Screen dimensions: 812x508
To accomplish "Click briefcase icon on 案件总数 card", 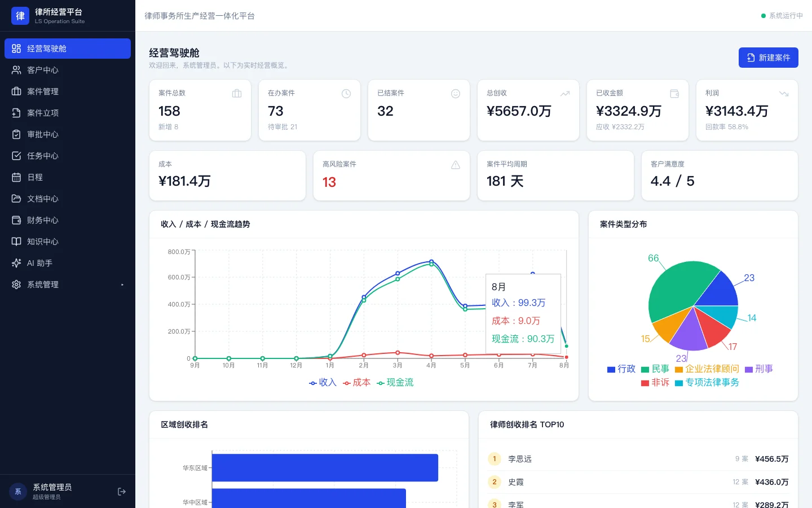I will pyautogui.click(x=237, y=94).
